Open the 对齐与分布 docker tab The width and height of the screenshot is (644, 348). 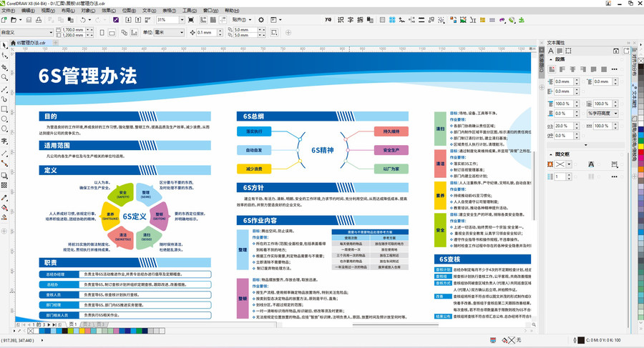(x=634, y=62)
